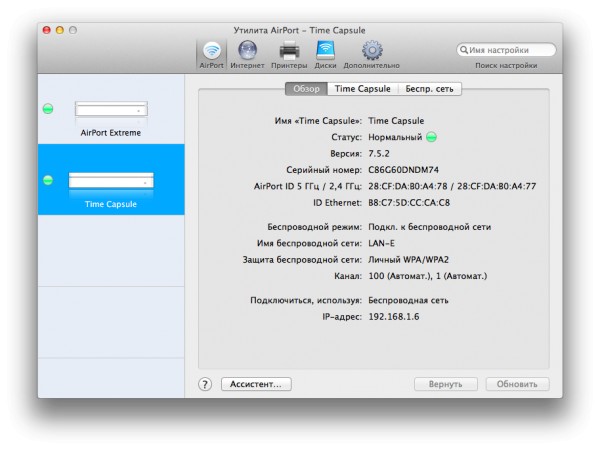Image resolution: width=600 pixels, height=450 pixels.
Task: Click the AirPort Extreme green status dot
Action: [x=48, y=109]
